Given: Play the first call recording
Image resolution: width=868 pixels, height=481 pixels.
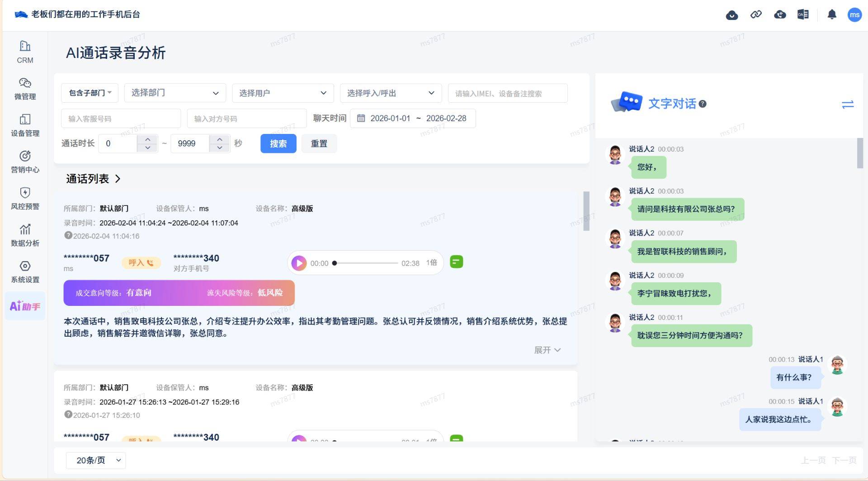Looking at the screenshot, I should click(299, 263).
